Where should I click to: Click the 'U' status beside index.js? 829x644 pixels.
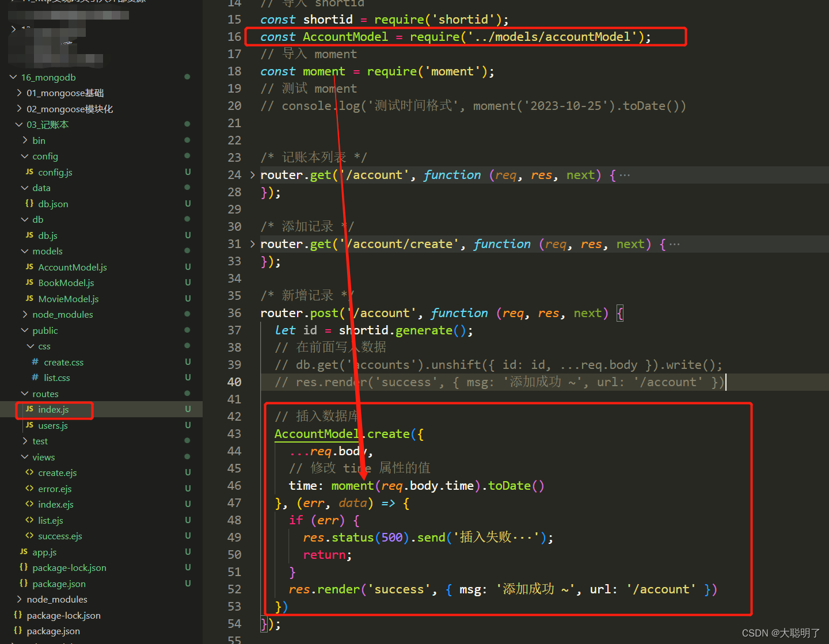point(188,409)
